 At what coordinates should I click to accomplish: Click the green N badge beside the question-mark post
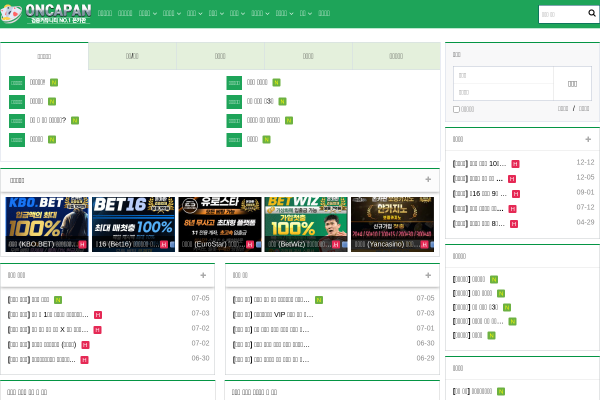(75, 121)
